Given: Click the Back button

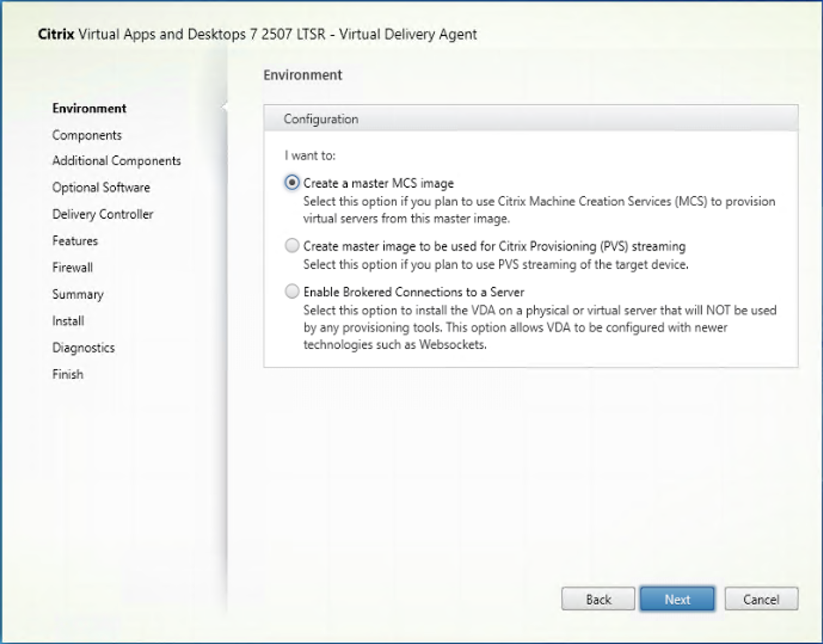Looking at the screenshot, I should (x=598, y=599).
